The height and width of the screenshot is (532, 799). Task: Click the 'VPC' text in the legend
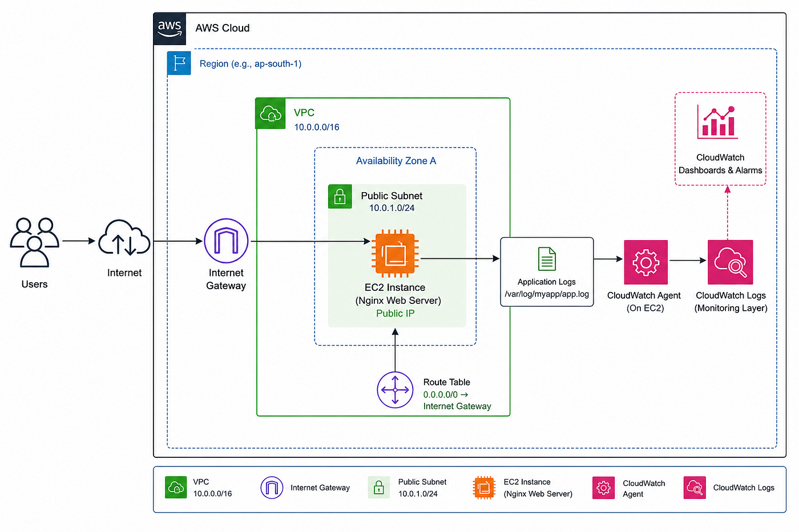(201, 482)
